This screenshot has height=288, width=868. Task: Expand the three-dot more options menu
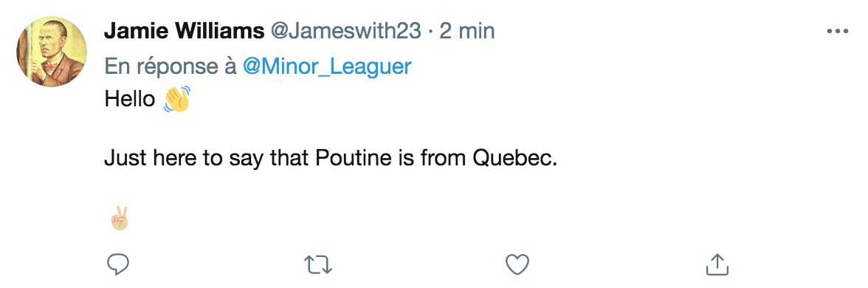point(837,32)
